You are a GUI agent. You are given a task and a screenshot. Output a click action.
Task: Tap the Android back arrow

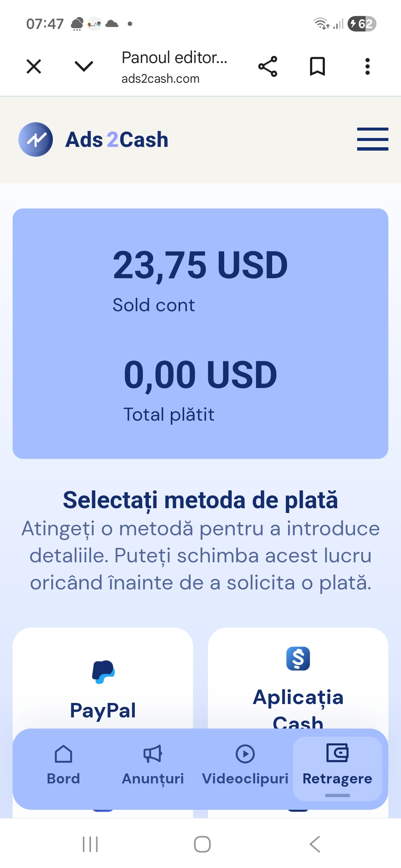(x=315, y=844)
